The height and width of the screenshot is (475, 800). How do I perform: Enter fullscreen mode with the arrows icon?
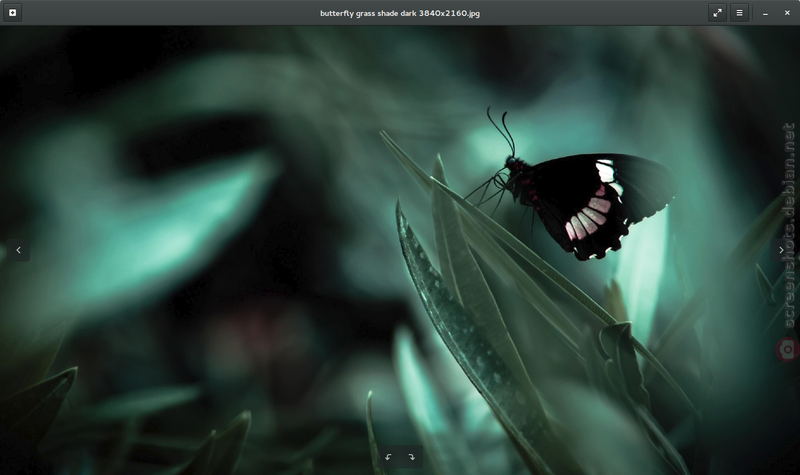click(x=717, y=13)
